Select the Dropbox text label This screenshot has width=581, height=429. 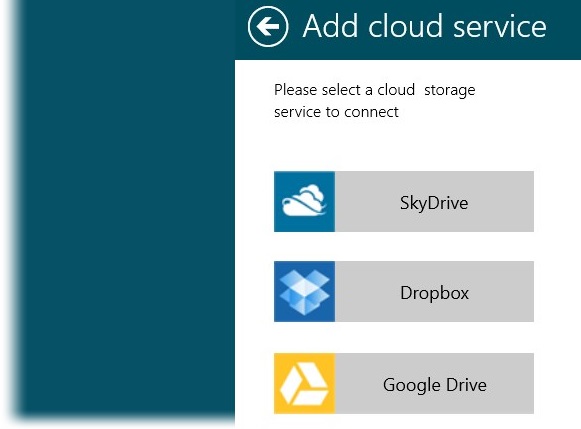pos(434,293)
